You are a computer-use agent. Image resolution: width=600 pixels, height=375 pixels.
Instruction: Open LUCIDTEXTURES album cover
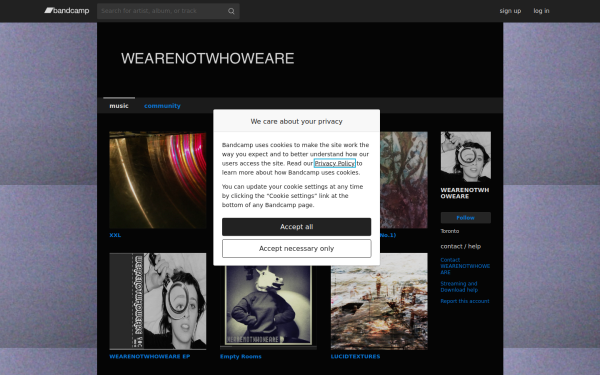pos(379,301)
